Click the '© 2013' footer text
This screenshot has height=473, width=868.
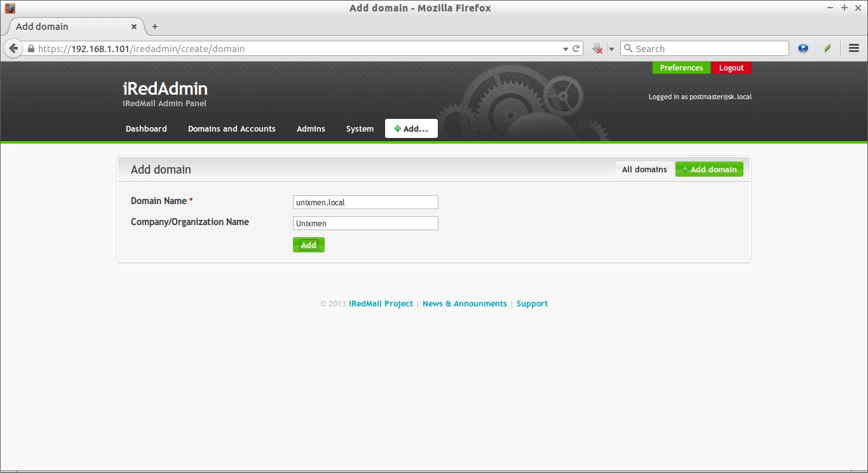[333, 304]
